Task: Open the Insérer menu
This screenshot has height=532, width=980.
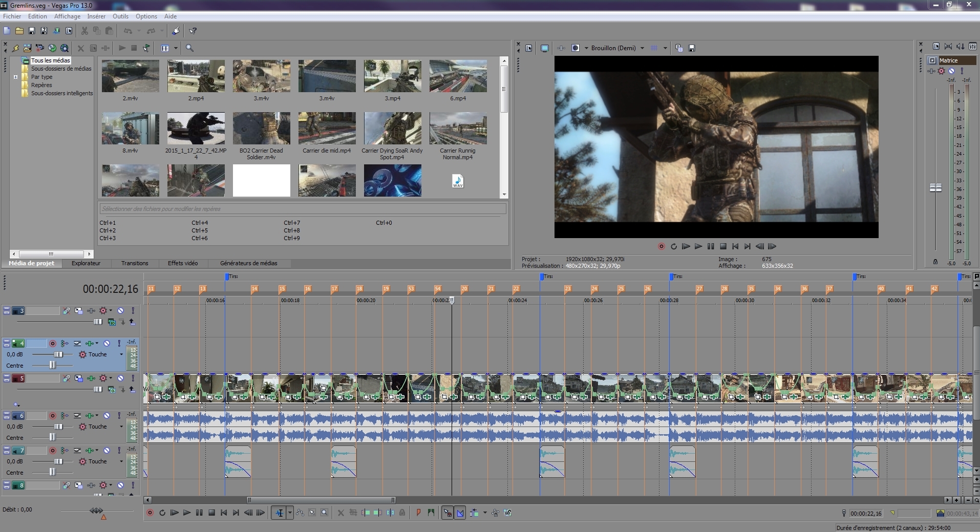Action: [96, 16]
